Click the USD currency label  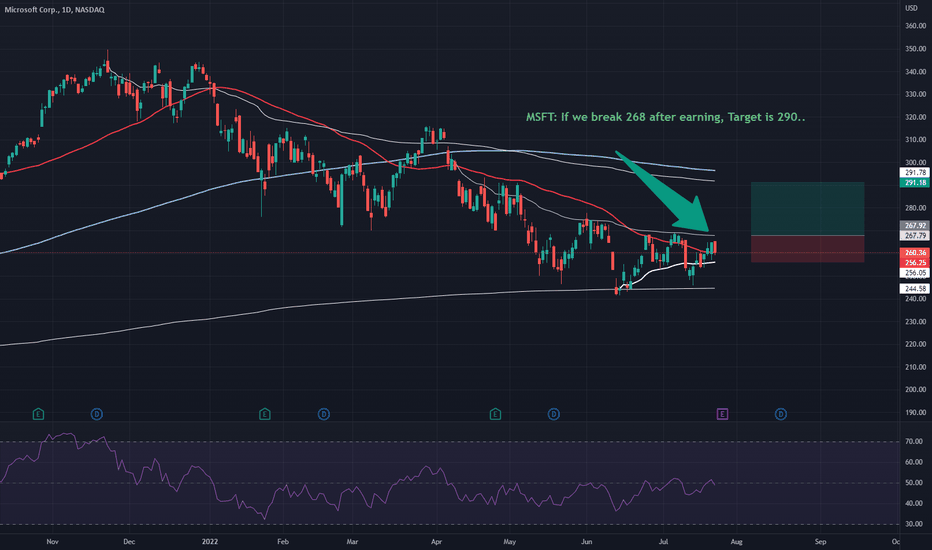(x=911, y=8)
